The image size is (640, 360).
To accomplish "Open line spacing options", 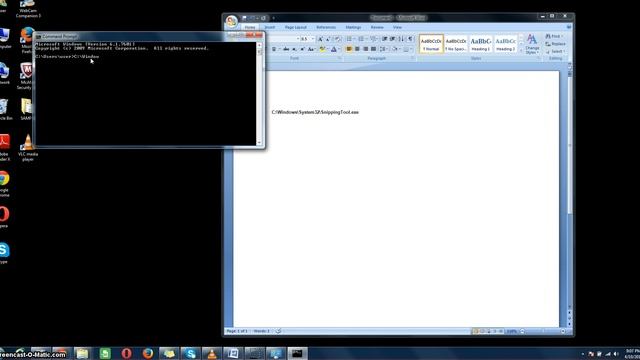I will coord(383,49).
